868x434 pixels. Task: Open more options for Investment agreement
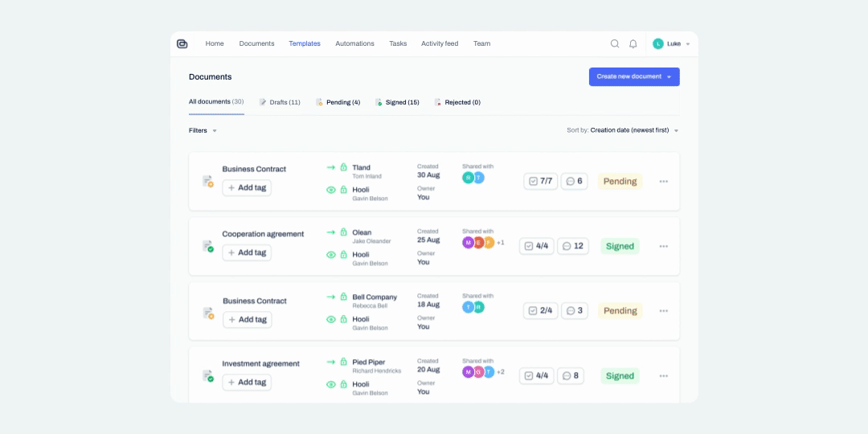(x=664, y=376)
